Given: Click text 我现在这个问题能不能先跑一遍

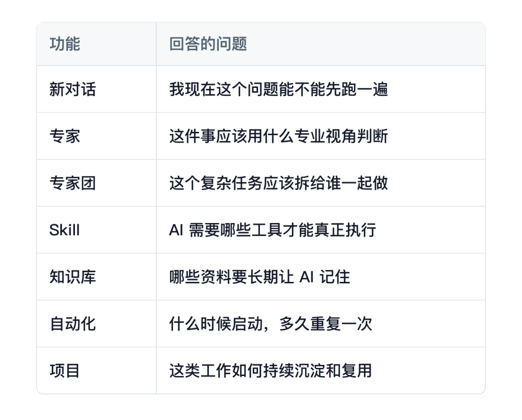Looking at the screenshot, I should pyautogui.click(x=278, y=89).
